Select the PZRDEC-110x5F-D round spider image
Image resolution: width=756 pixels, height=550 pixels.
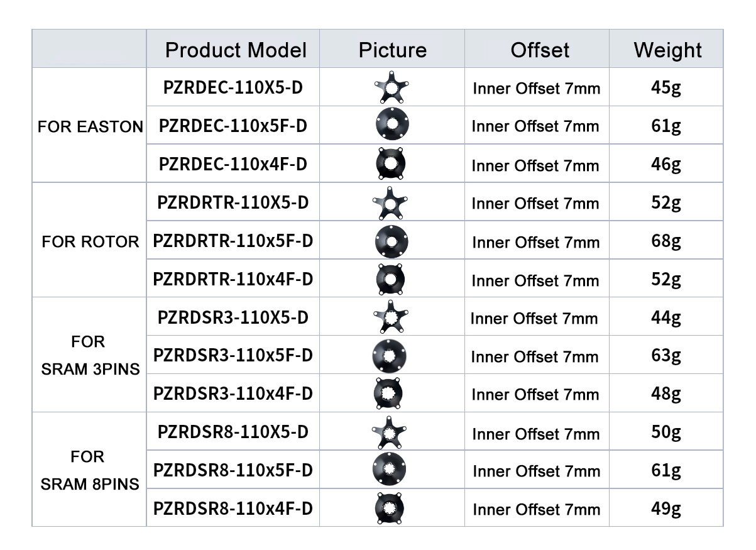(x=392, y=126)
